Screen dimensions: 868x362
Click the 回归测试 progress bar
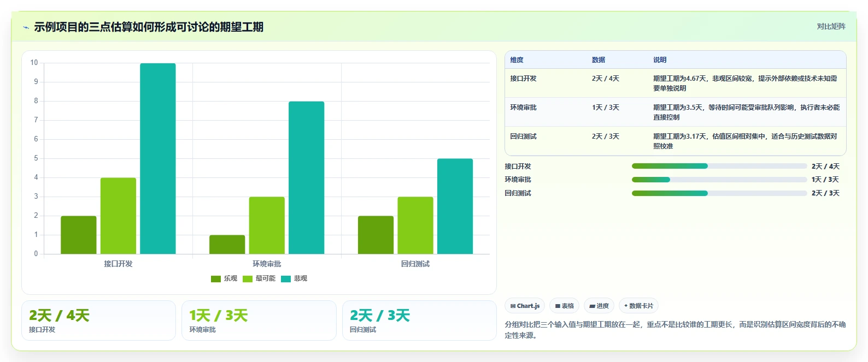point(719,193)
